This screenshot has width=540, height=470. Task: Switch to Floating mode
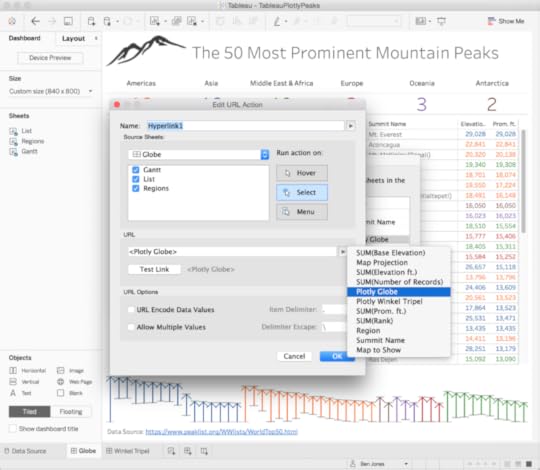71,411
